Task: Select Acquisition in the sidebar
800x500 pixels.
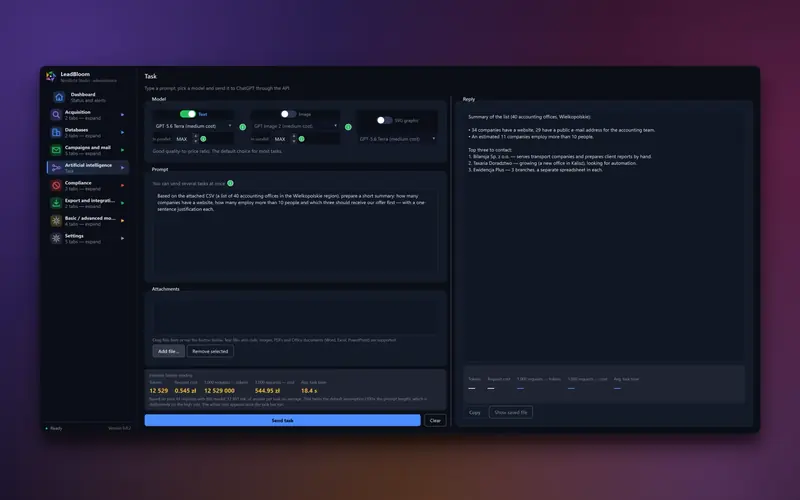Action: coord(88,115)
